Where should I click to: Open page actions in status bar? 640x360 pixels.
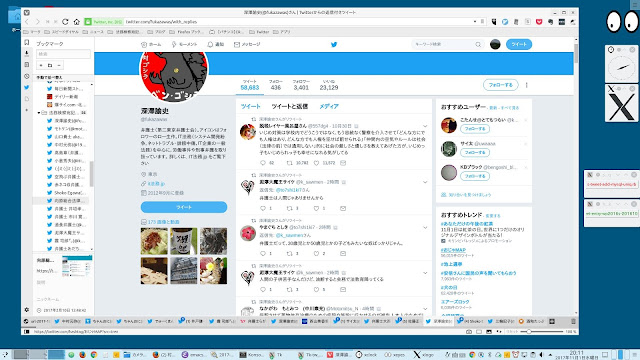499,332
